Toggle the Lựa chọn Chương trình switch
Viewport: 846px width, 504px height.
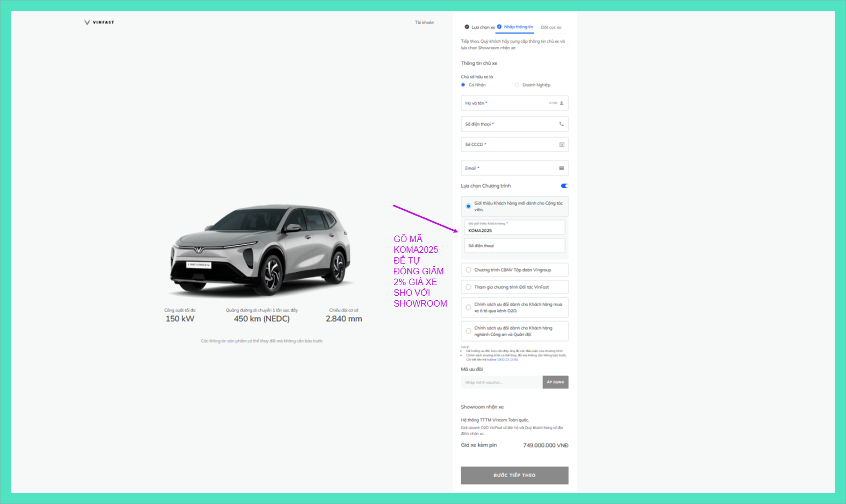pyautogui.click(x=564, y=186)
